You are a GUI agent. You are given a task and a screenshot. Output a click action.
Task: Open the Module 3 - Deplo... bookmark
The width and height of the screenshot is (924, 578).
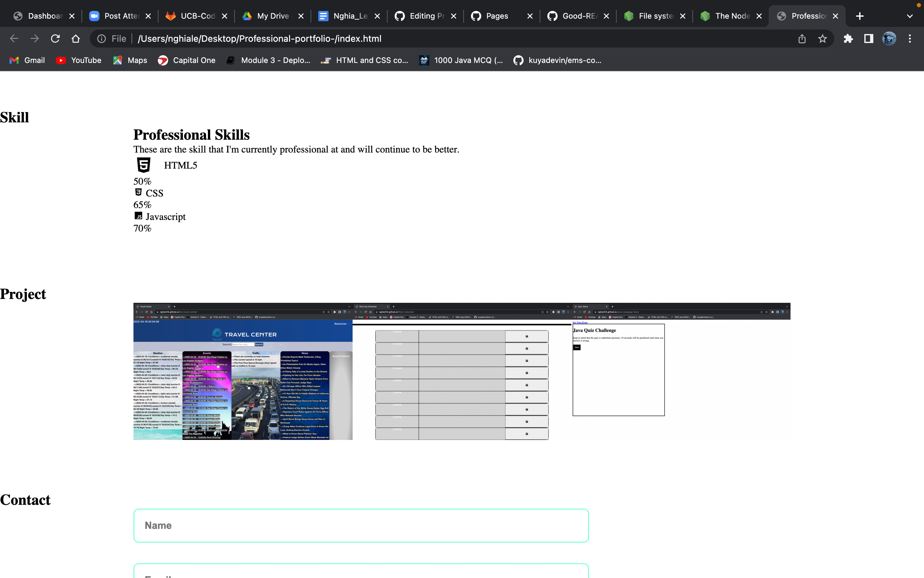[x=269, y=60]
